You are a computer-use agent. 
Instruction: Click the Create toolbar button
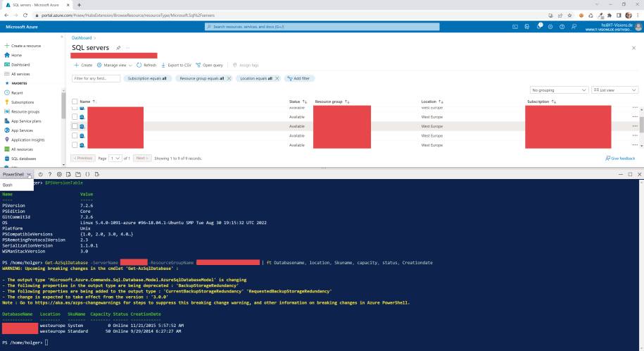click(x=83, y=65)
